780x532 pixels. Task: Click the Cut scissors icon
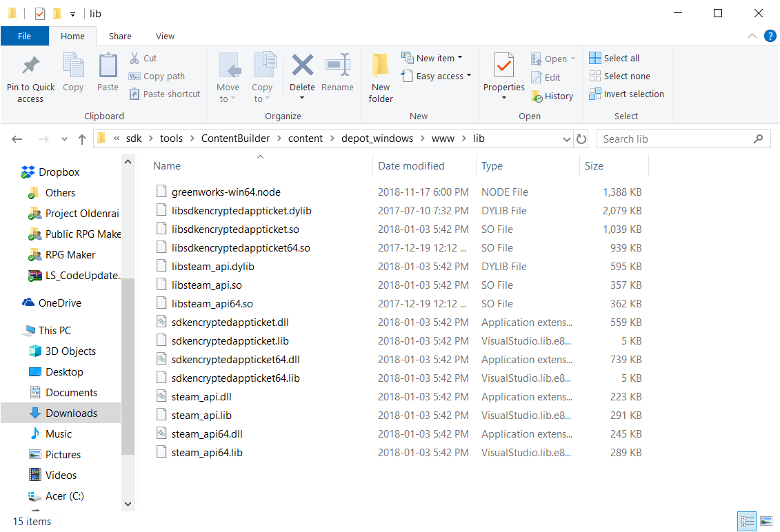134,58
